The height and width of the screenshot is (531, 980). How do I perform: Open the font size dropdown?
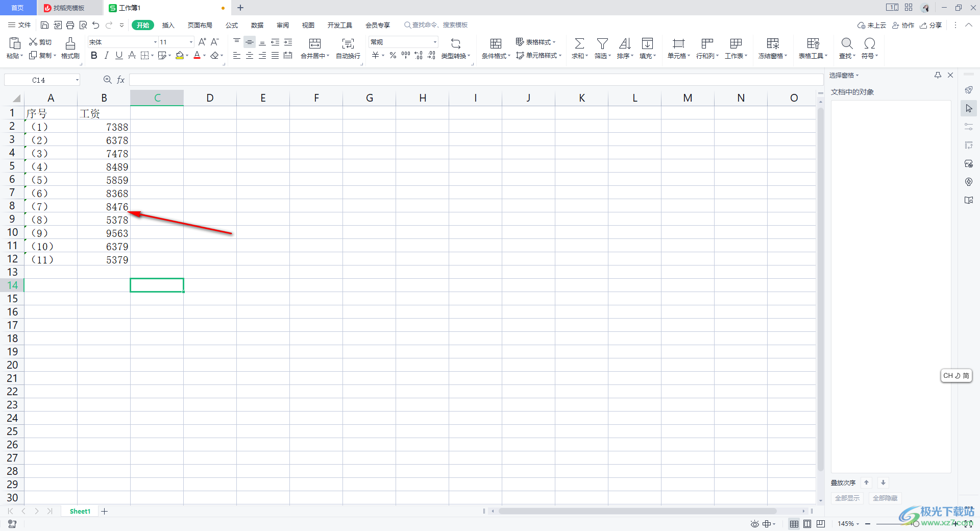[x=191, y=42]
